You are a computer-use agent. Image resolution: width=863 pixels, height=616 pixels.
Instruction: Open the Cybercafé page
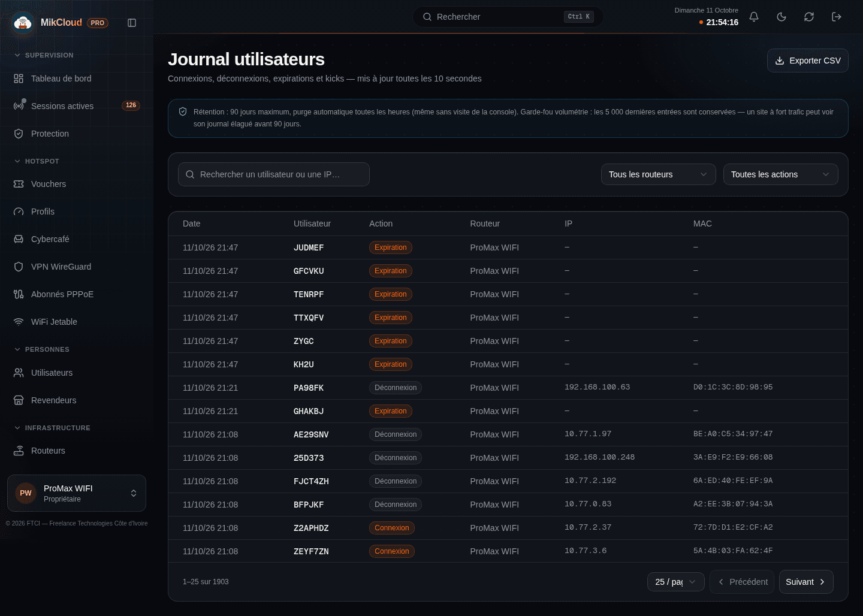coord(77,239)
